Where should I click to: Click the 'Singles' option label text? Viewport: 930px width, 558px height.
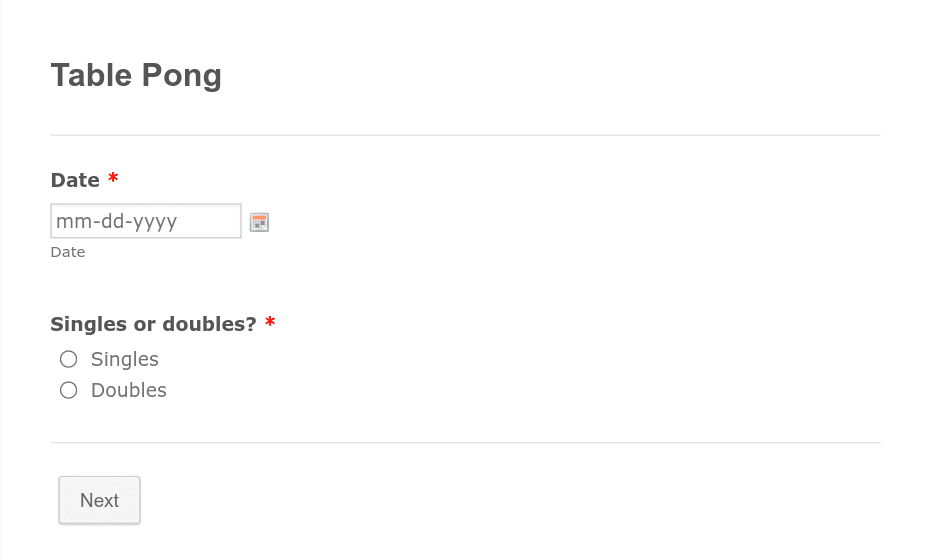[x=125, y=359]
